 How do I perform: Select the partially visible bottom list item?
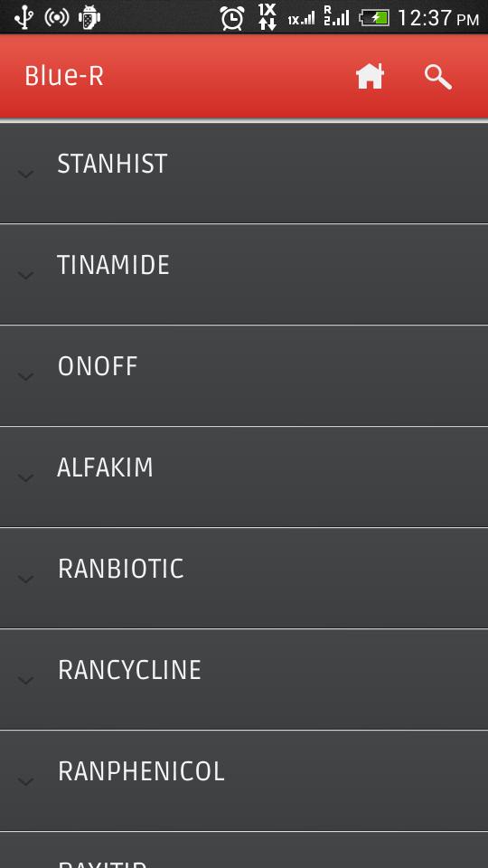pyautogui.click(x=244, y=850)
